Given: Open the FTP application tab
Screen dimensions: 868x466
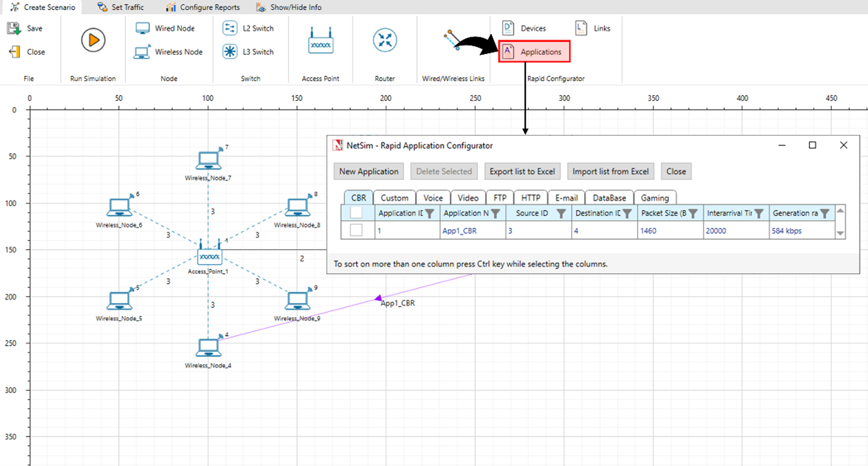Looking at the screenshot, I should (500, 198).
